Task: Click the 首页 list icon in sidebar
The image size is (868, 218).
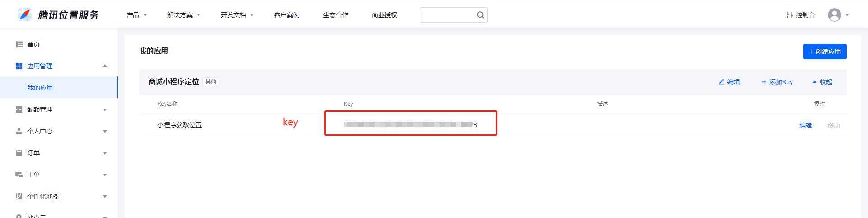Action: tap(19, 44)
